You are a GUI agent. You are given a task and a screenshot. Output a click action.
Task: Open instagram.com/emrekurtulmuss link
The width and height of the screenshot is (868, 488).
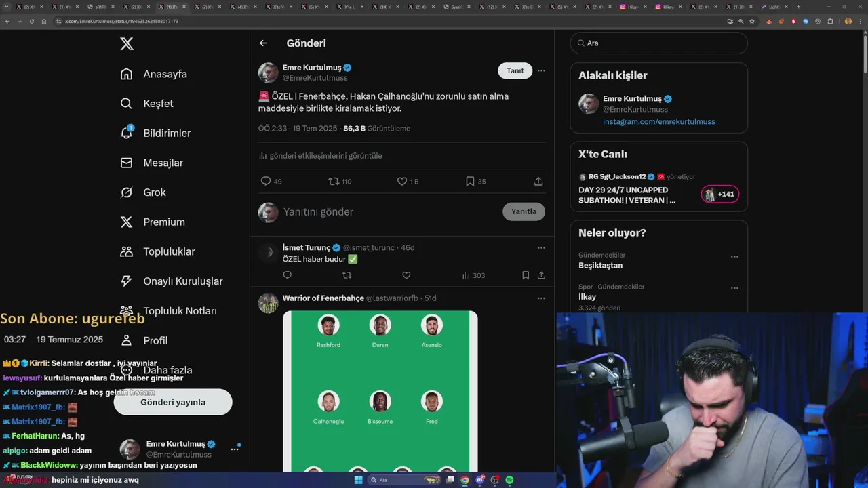click(659, 121)
